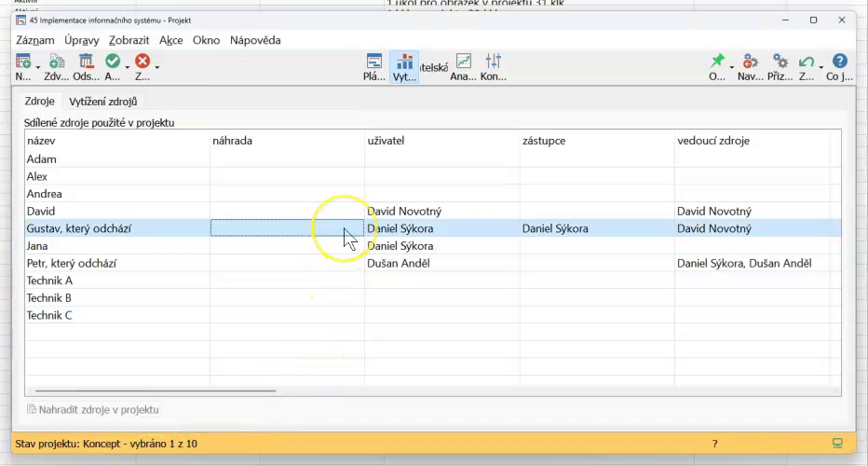Open the controls (Kon...) sliders icon

(x=493, y=62)
